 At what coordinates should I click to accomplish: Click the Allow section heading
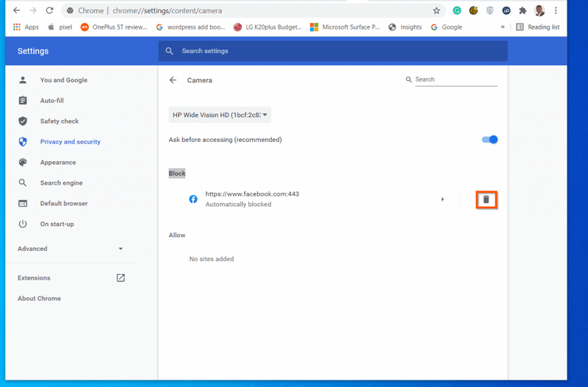coord(177,235)
